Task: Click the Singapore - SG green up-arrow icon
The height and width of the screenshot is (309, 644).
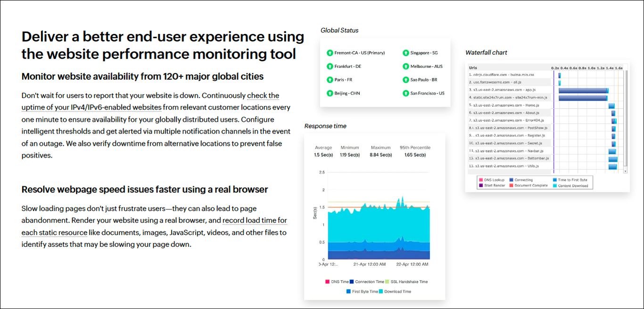Action: coord(405,53)
